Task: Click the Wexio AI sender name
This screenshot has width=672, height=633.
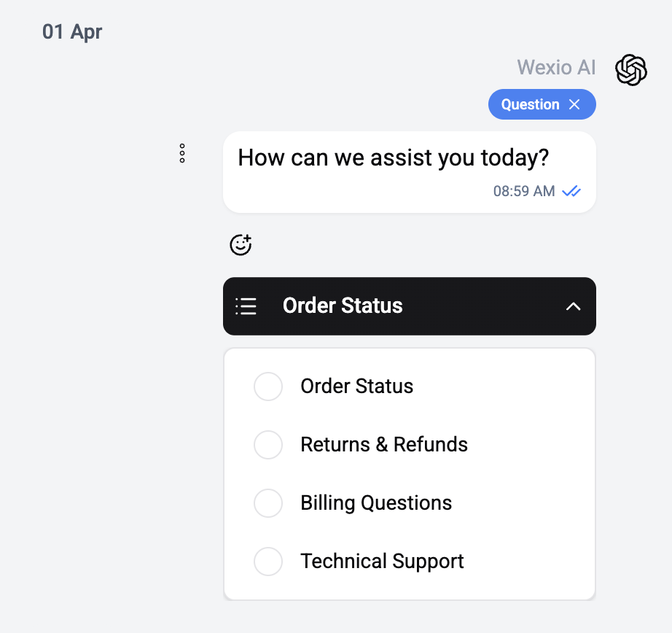Action: point(556,67)
